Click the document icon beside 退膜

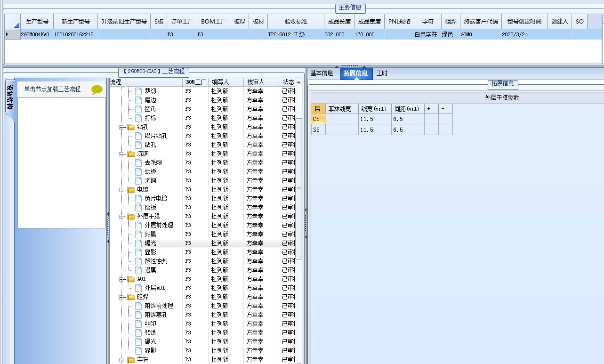point(138,270)
